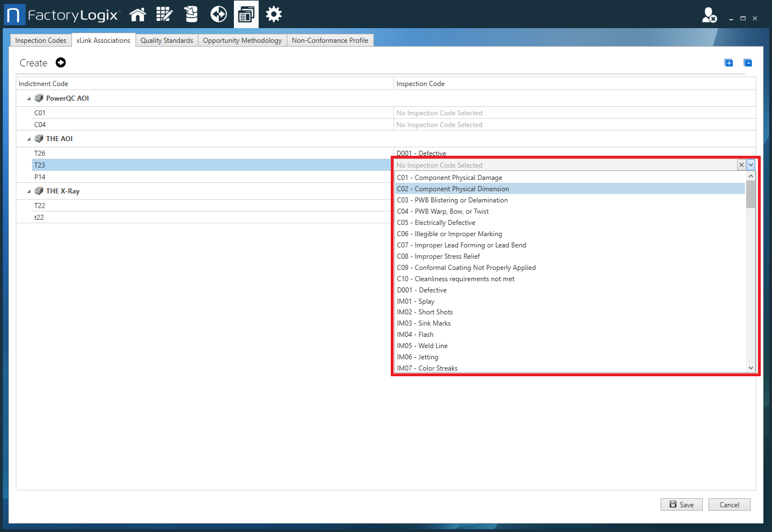Open the materials management icon in the top toolbar
This screenshot has height=532, width=772.
point(191,14)
